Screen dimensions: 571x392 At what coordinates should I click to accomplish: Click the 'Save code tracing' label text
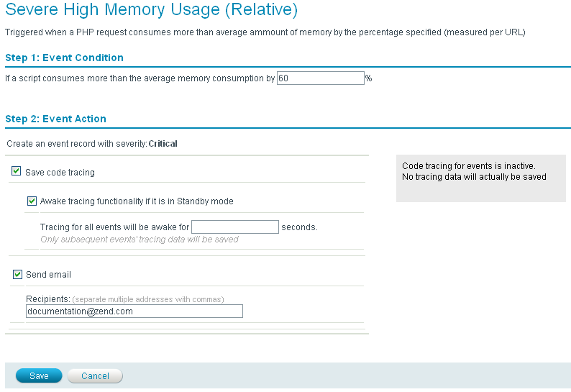(60, 173)
